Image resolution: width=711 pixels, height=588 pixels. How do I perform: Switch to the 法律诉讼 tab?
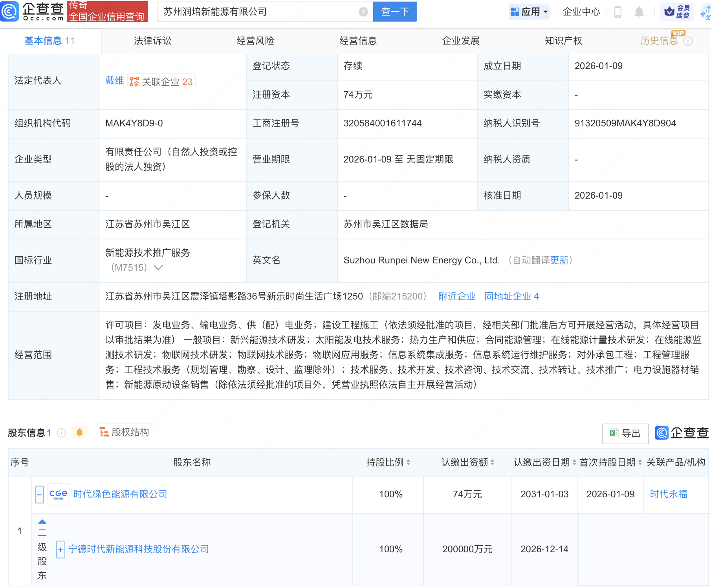coord(152,41)
